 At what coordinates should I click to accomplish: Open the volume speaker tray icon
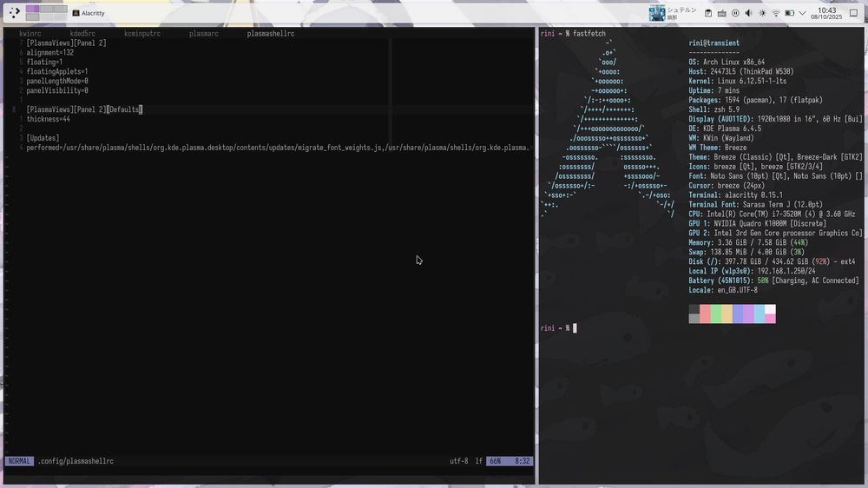pos(748,13)
